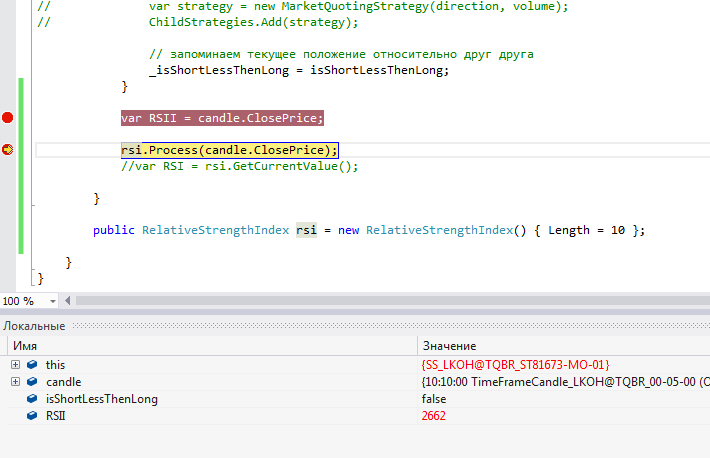710x458 pixels.
Task: Expand the 'candle' variable node
Action: (15, 382)
